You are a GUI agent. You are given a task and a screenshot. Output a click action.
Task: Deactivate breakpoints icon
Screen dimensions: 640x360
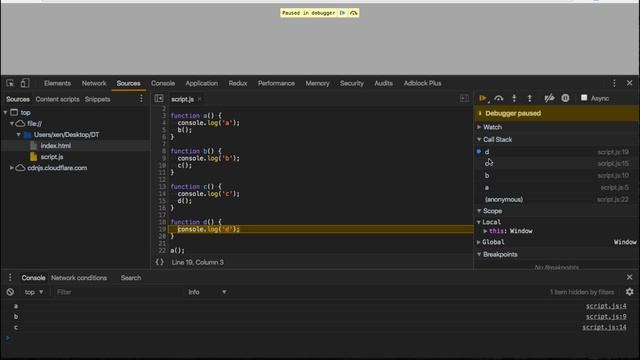tap(549, 98)
